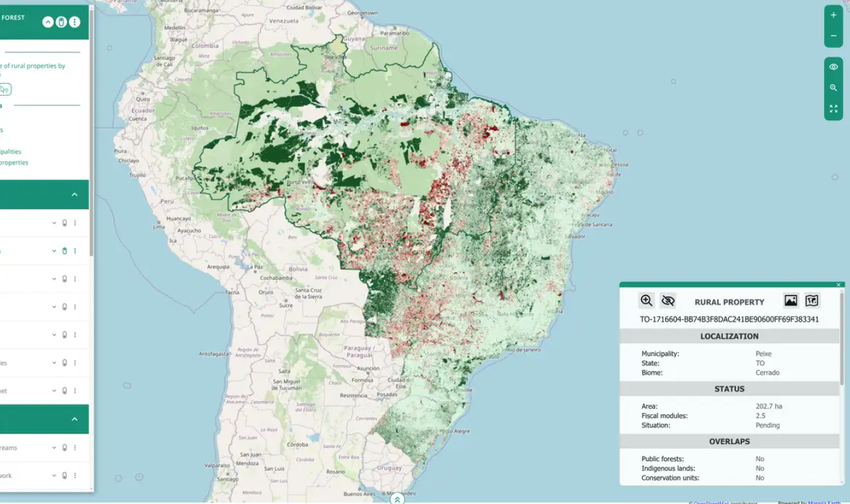Open the Forest panel header kebab menu

[75, 22]
